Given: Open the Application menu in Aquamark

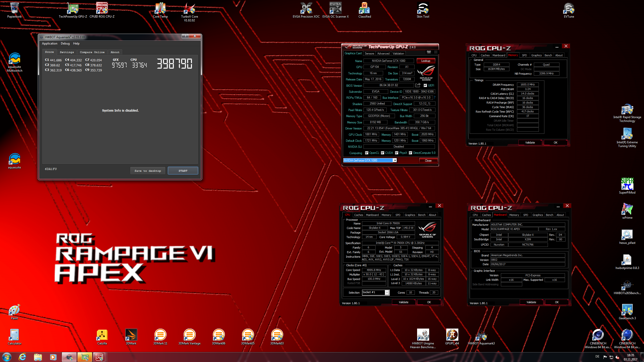Looking at the screenshot, I should pyautogui.click(x=50, y=43).
